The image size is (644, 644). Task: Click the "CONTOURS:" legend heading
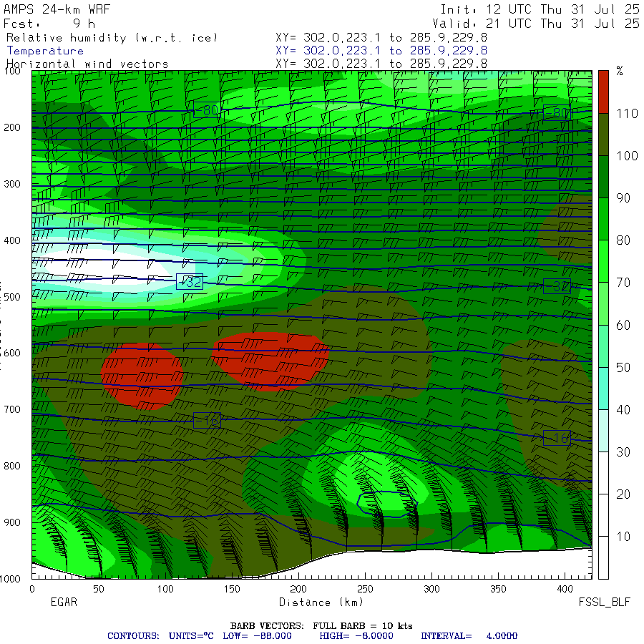pyautogui.click(x=134, y=636)
